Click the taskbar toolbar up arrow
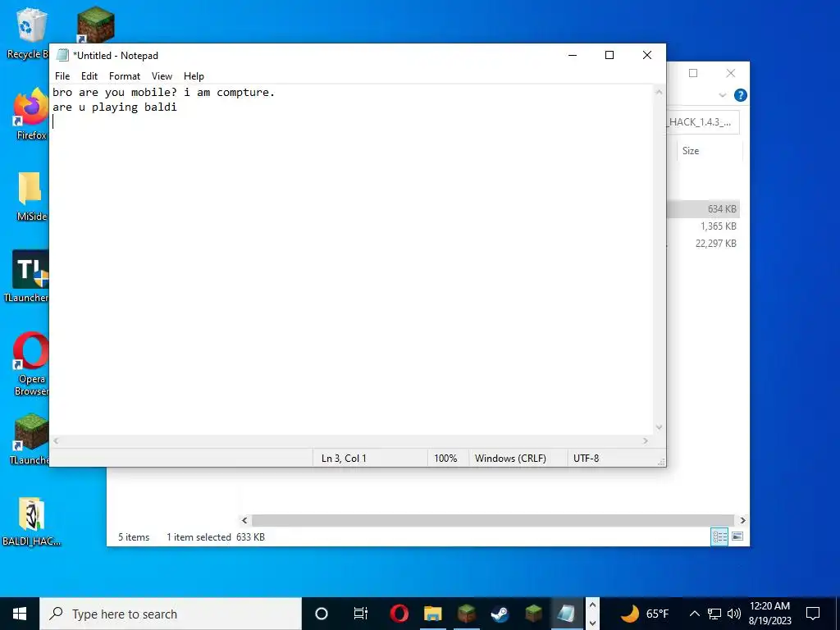The width and height of the screenshot is (840, 630). (592, 605)
